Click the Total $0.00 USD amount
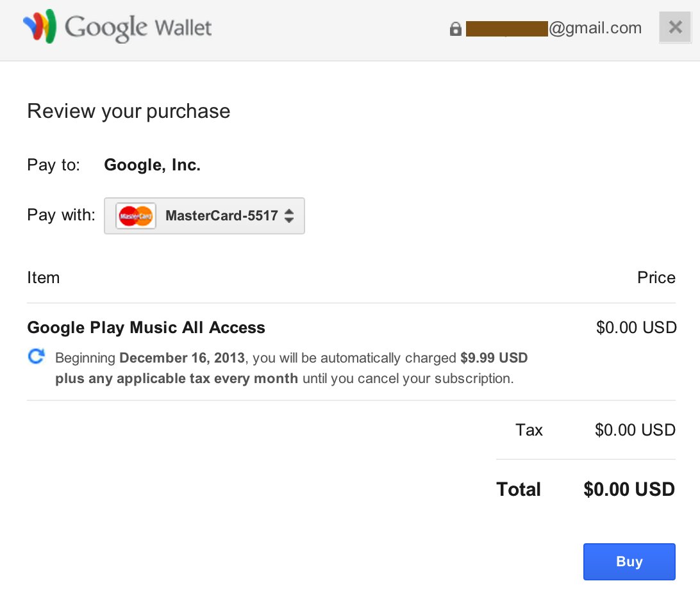 [629, 490]
